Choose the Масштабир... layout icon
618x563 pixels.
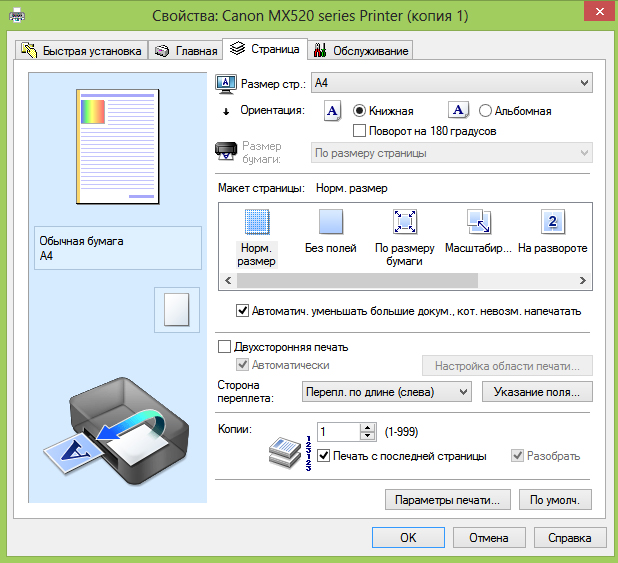(478, 221)
